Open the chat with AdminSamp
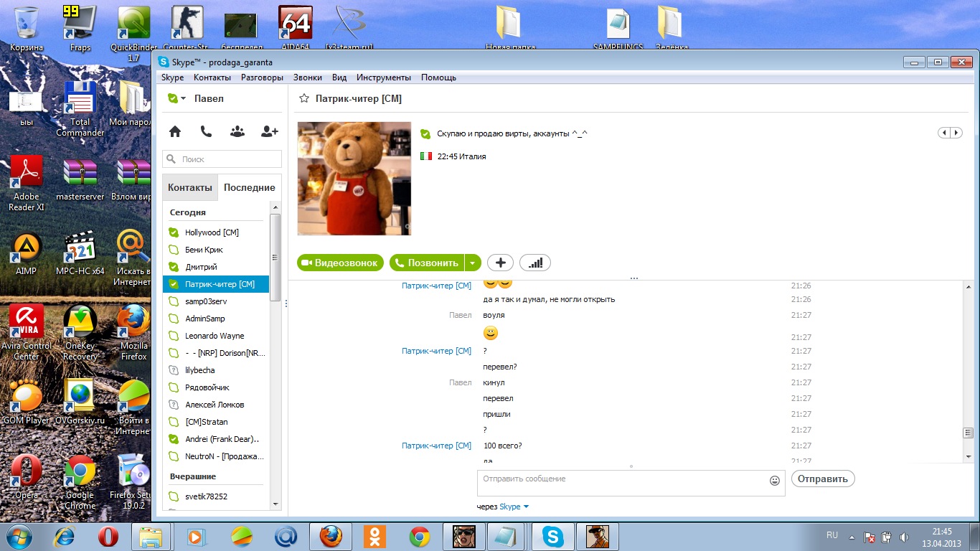980x551 pixels. click(x=216, y=319)
